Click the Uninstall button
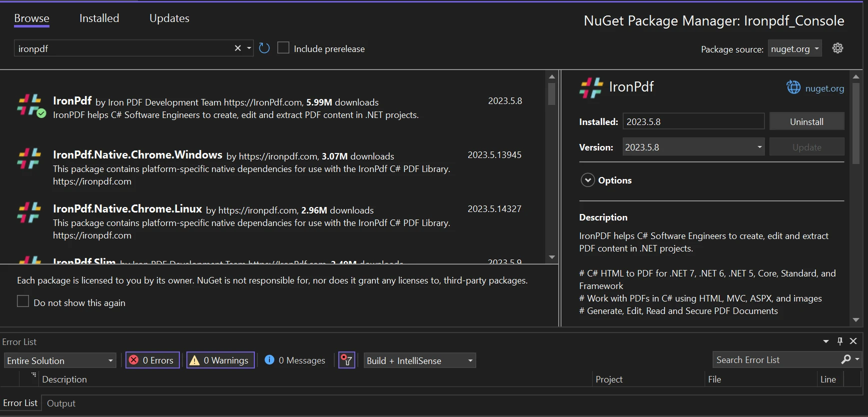 click(x=807, y=121)
